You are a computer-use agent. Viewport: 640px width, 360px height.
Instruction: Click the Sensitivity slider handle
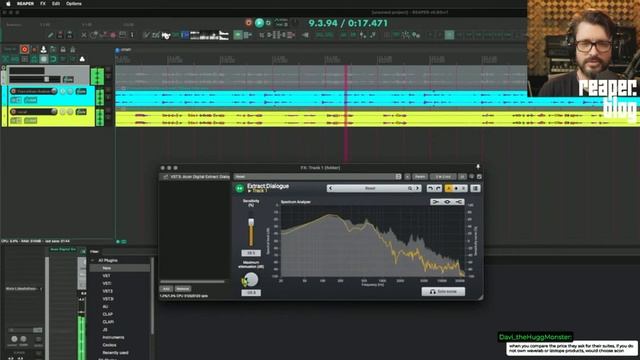tap(251, 222)
